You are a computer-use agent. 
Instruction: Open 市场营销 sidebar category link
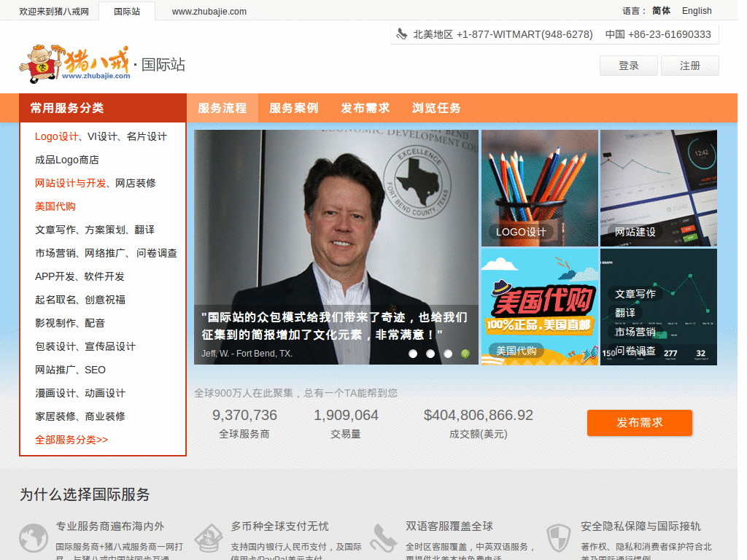[55, 253]
